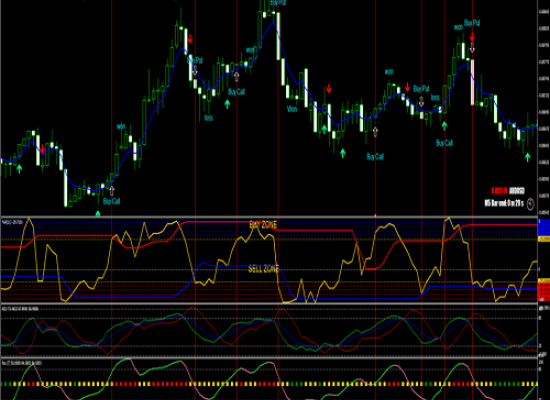Click the green up arrow left of the middle Buy Call

pos(227,104)
